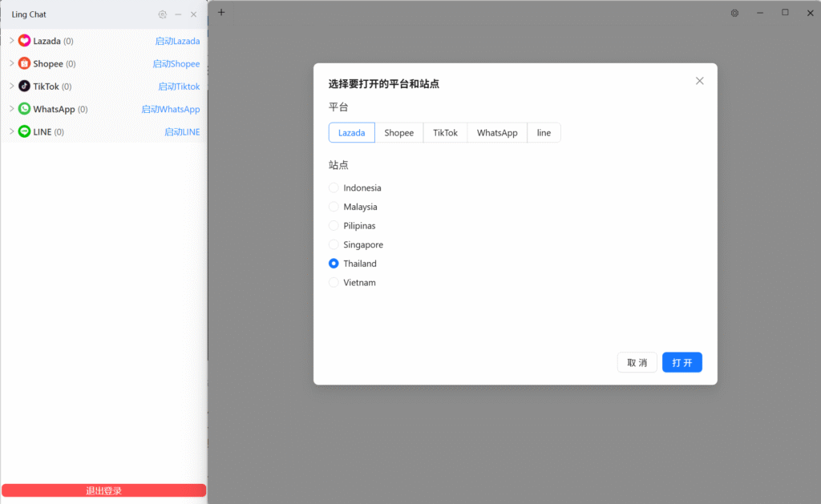Close the platform selection dialog
Image resolution: width=821 pixels, height=504 pixels.
699,81
